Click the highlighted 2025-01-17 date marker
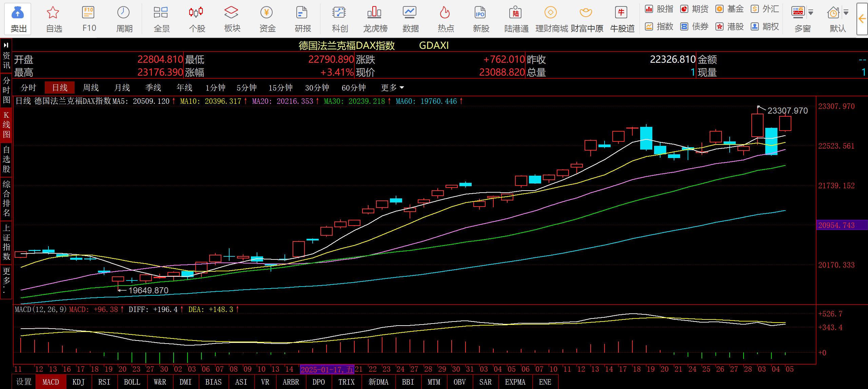 [327, 369]
